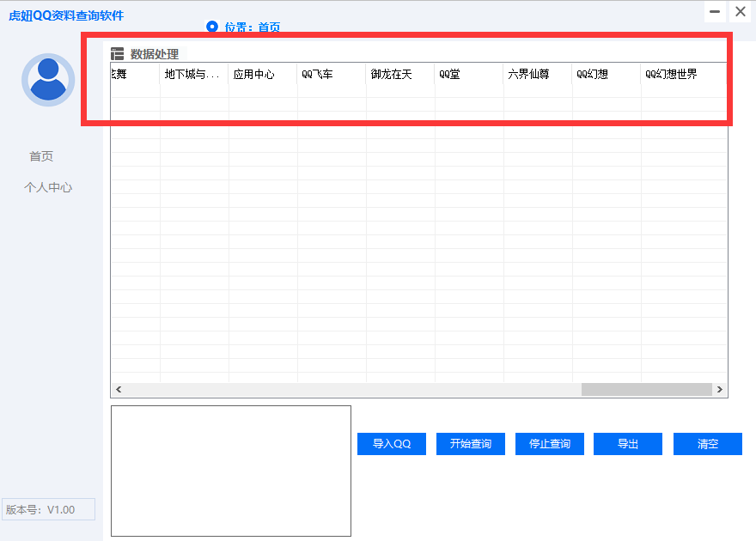Click the 开始查询 button
The height and width of the screenshot is (541, 756).
click(471, 444)
